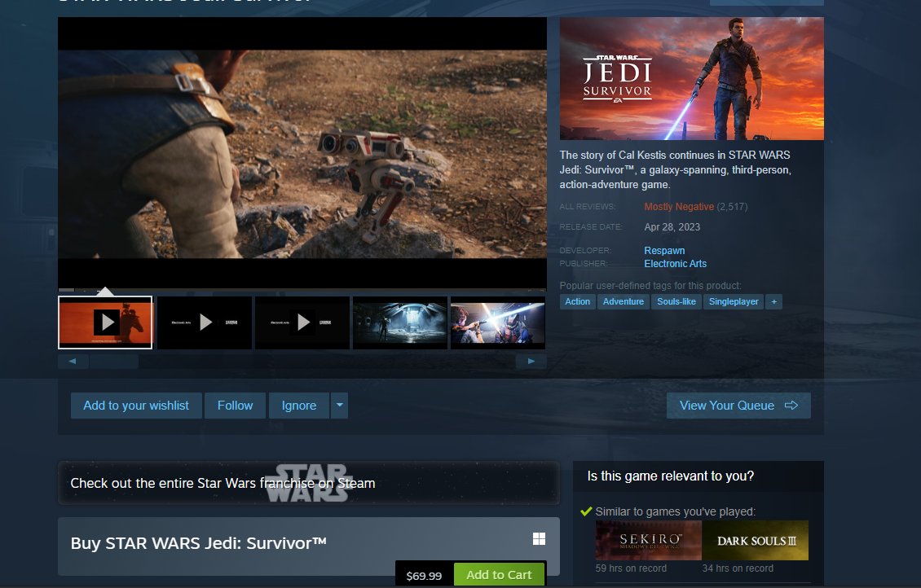Image resolution: width=921 pixels, height=588 pixels.
Task: Click the main trailer video player
Action: (x=302, y=154)
